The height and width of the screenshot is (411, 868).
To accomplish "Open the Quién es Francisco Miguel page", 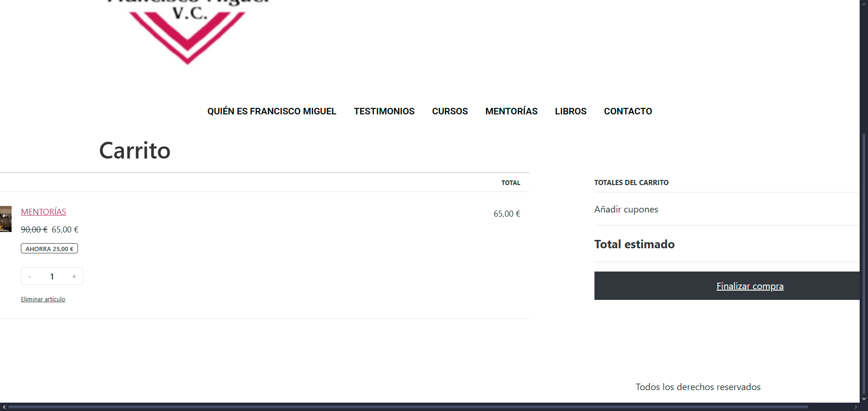I will click(272, 112).
